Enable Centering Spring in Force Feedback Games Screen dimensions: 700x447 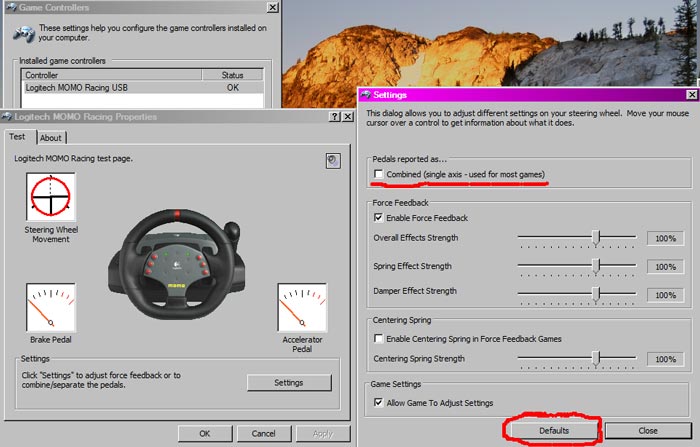pyautogui.click(x=379, y=338)
